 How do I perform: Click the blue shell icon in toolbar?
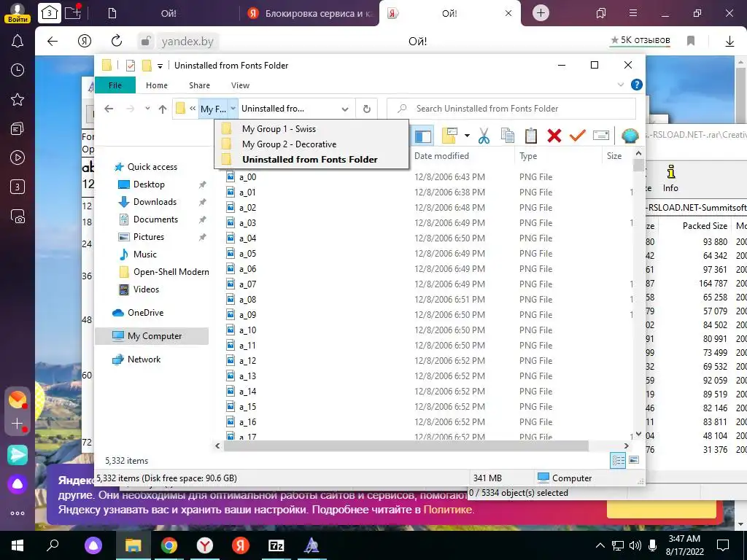point(630,136)
